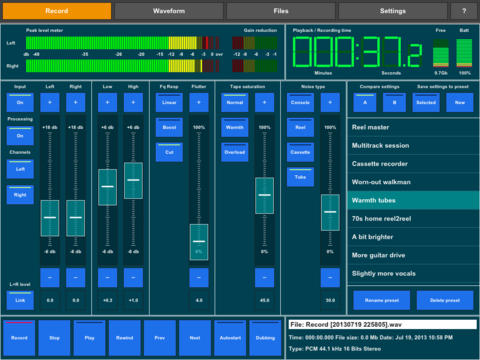480x360 pixels.
Task: Decrease Flutter amount with minus button
Action: click(199, 278)
